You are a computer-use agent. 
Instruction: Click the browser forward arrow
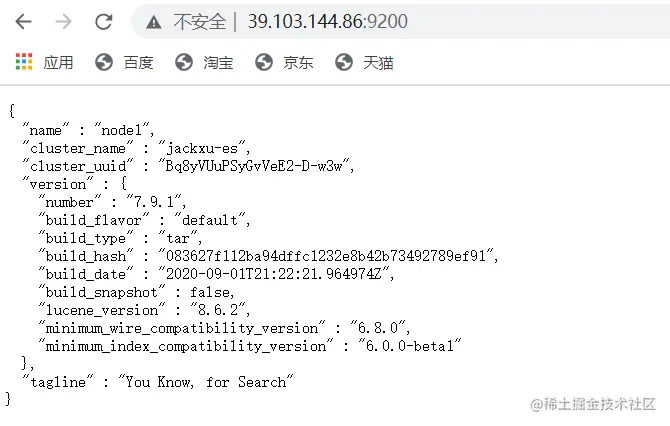63,21
